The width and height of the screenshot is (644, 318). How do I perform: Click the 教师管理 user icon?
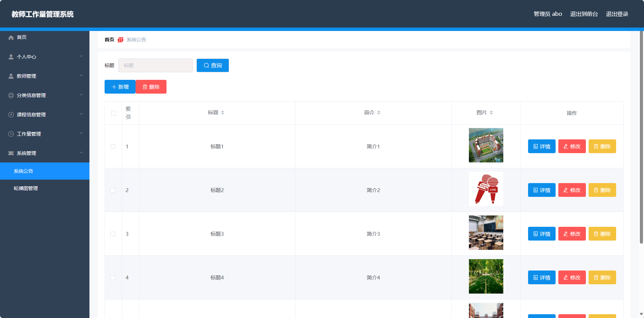click(11, 76)
